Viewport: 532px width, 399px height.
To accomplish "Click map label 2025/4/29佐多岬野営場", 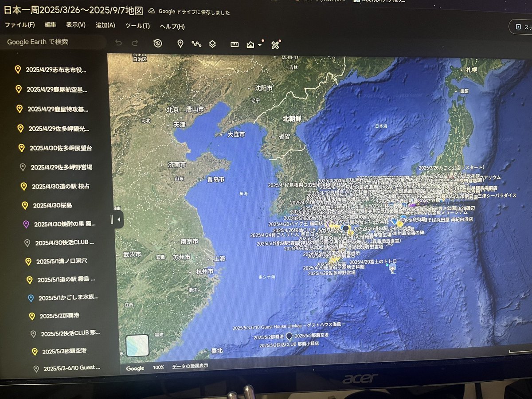I will click(332, 273).
